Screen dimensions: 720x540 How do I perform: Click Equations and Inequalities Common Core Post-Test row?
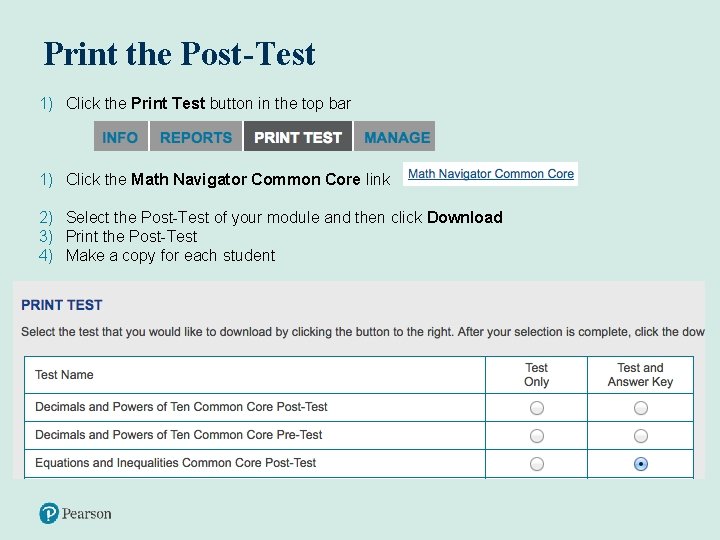[176, 463]
